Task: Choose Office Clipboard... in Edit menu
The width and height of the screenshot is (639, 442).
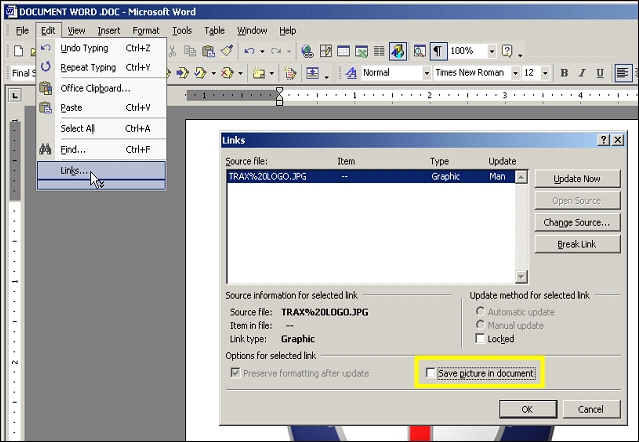Action: point(101,88)
